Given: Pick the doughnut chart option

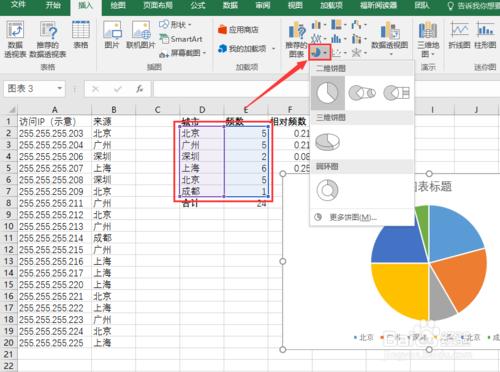Looking at the screenshot, I should 327,190.
